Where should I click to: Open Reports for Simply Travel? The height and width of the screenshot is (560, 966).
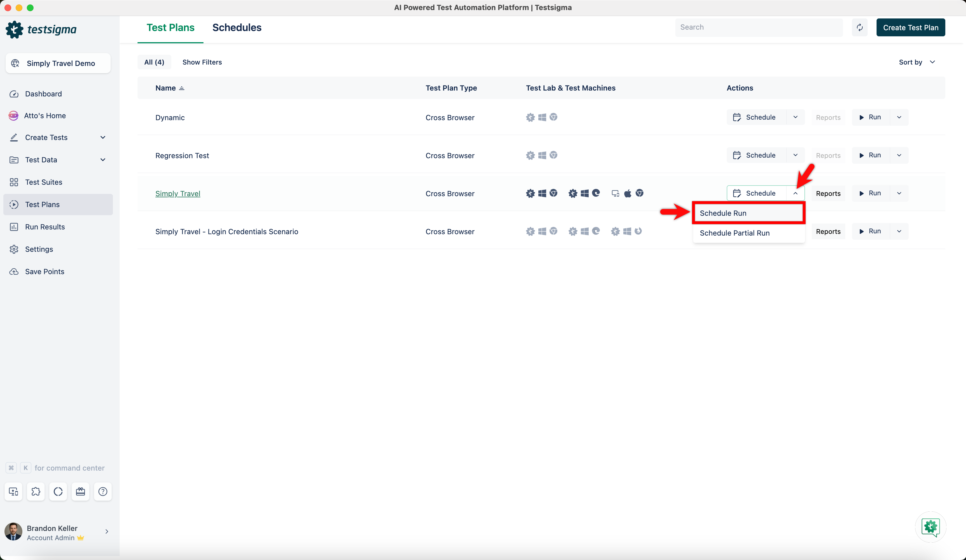click(x=828, y=194)
